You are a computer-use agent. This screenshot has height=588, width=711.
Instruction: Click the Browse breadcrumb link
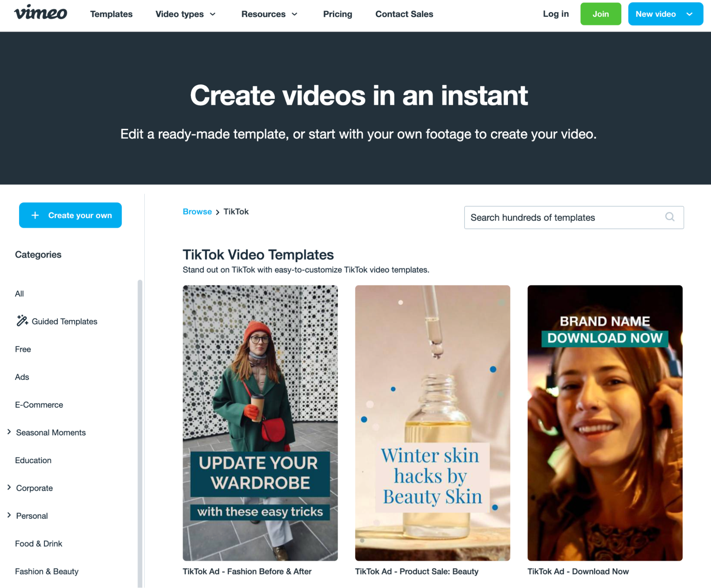197,212
